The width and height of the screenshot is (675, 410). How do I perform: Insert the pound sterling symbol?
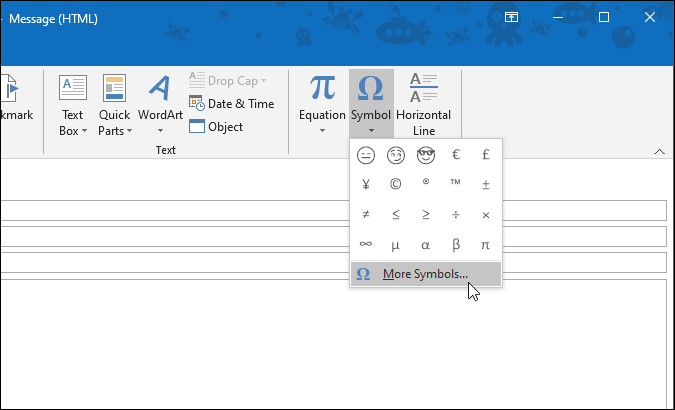[x=486, y=155]
